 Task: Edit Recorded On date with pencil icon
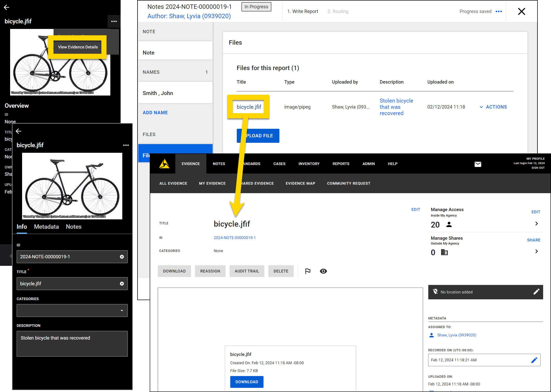(x=534, y=360)
